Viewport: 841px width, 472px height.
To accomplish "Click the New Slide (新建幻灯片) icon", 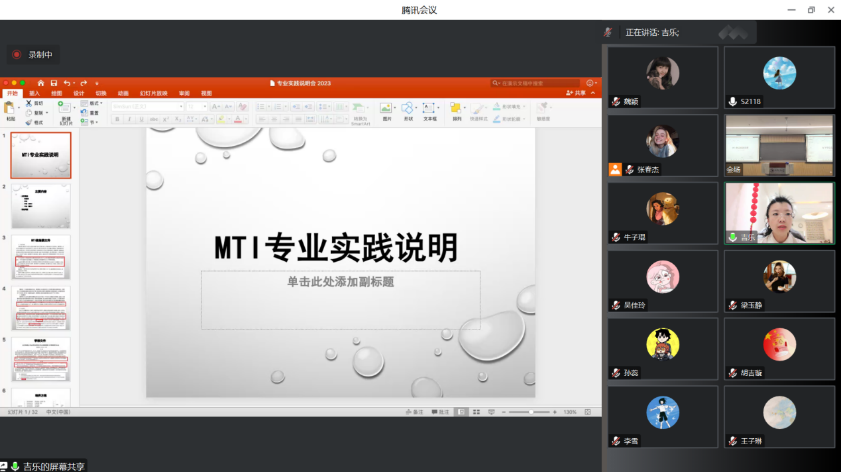I will (65, 108).
